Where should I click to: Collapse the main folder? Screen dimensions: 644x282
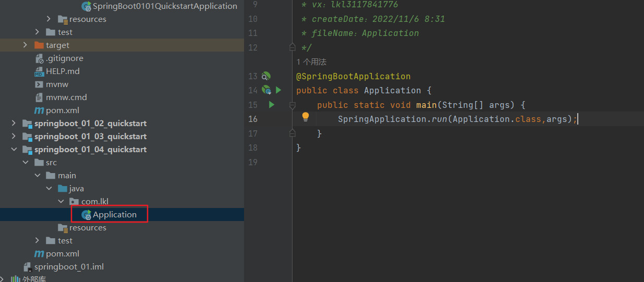(37, 175)
